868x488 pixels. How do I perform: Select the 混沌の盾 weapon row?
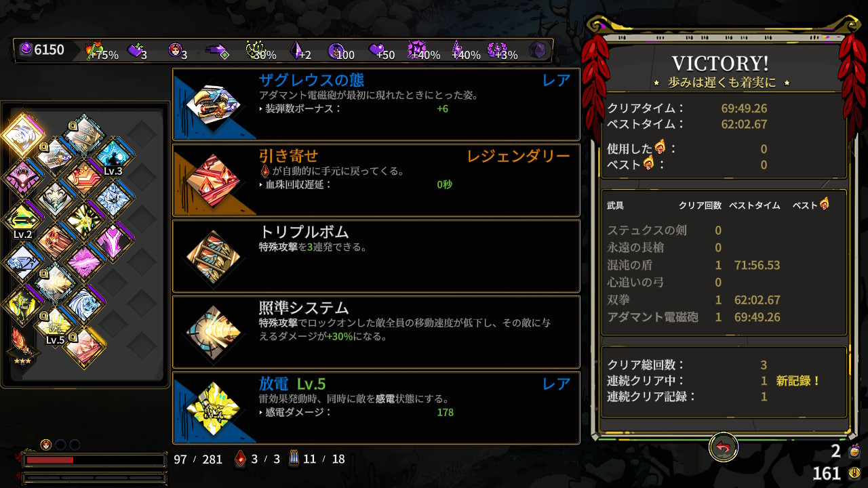(x=723, y=265)
